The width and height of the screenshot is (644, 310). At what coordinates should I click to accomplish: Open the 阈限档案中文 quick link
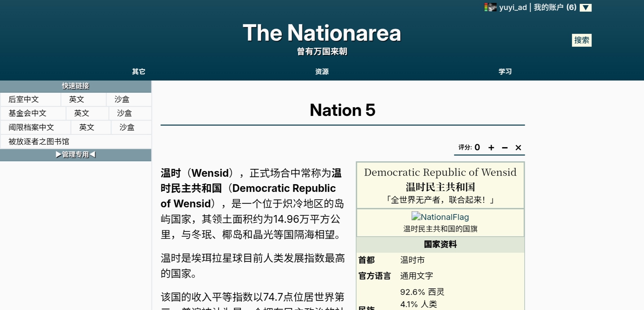[x=31, y=127]
